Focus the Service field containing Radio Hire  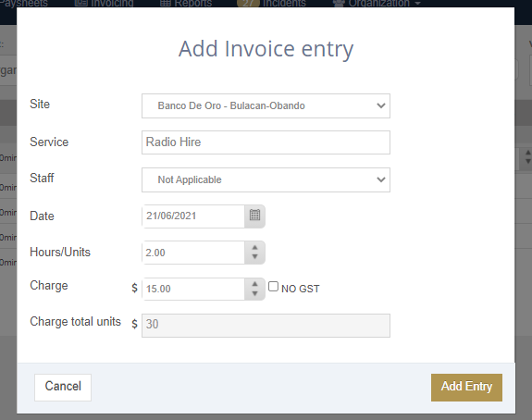(266, 142)
